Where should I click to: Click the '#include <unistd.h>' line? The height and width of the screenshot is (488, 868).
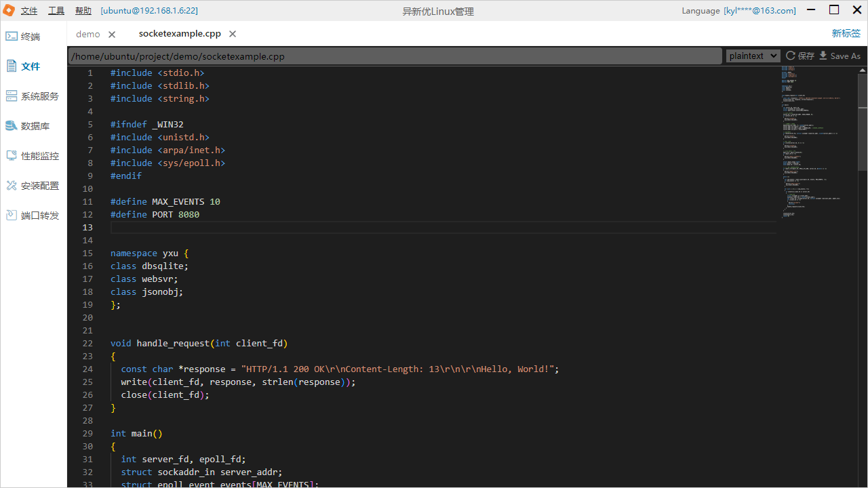pos(160,137)
